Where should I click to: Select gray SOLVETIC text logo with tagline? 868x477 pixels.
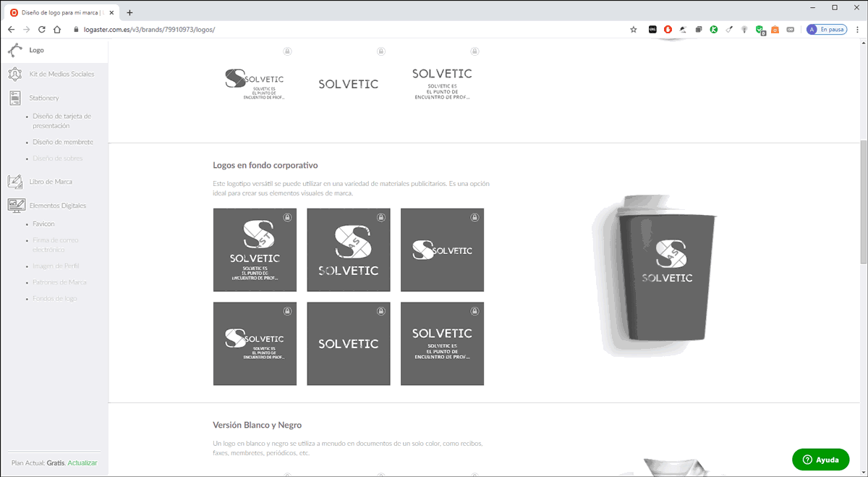(x=442, y=344)
